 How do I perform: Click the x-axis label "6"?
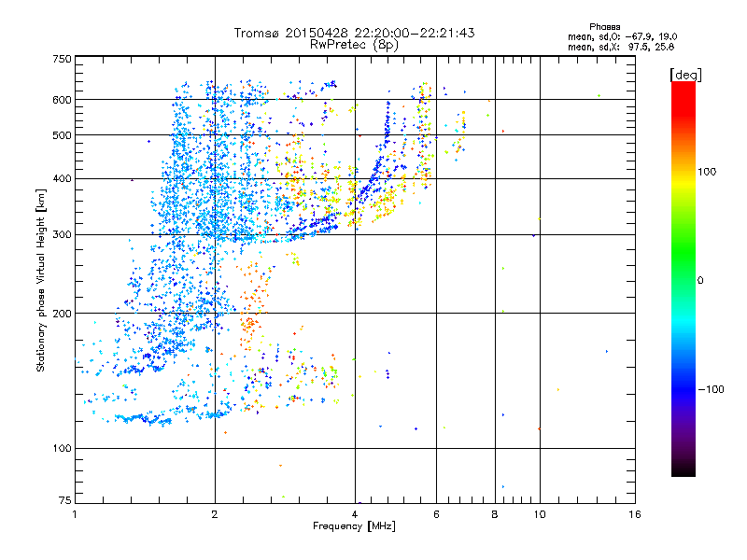tap(436, 514)
